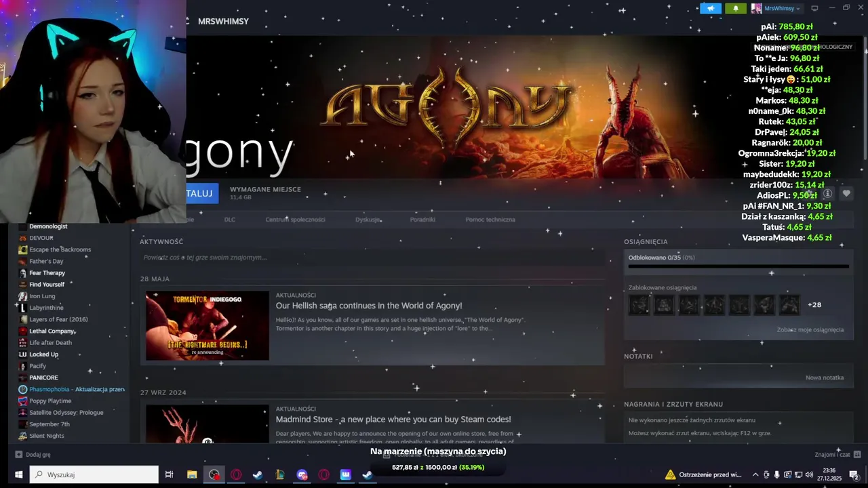
Task: Select Phasmophobia update-pending entry
Action: [73, 389]
